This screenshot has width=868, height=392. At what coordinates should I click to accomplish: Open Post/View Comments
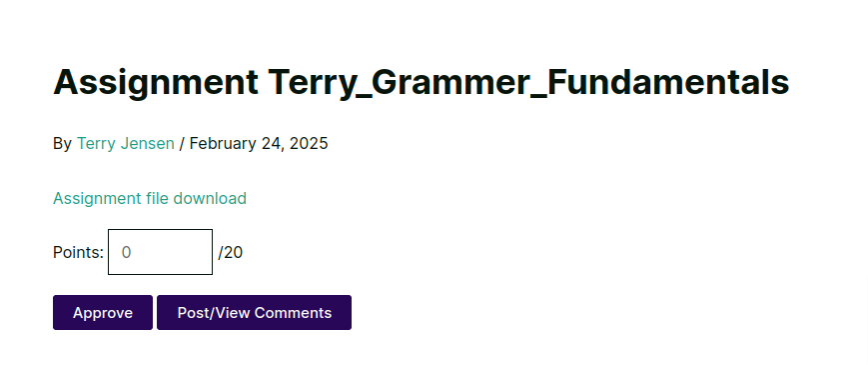(254, 313)
